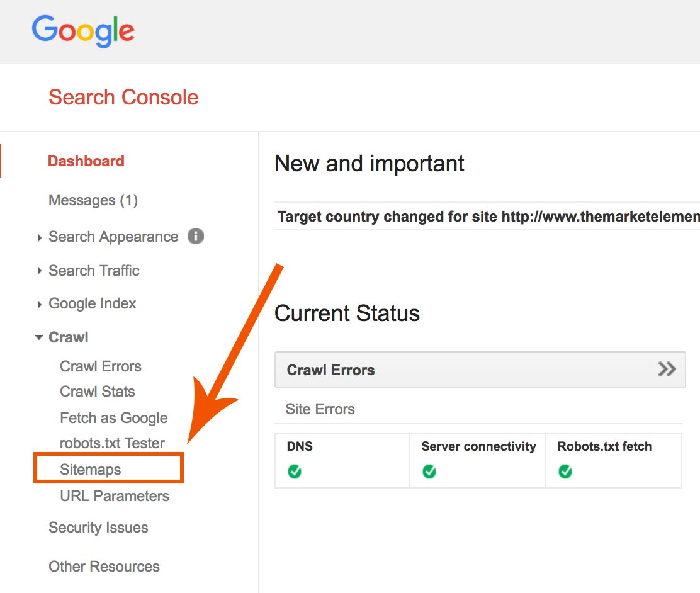Select Search Appearance in the sidebar
The image size is (700, 593).
(x=113, y=237)
